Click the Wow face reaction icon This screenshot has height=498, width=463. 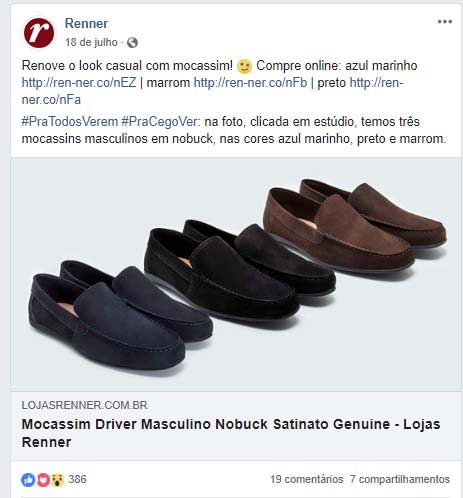pyautogui.click(x=57, y=480)
